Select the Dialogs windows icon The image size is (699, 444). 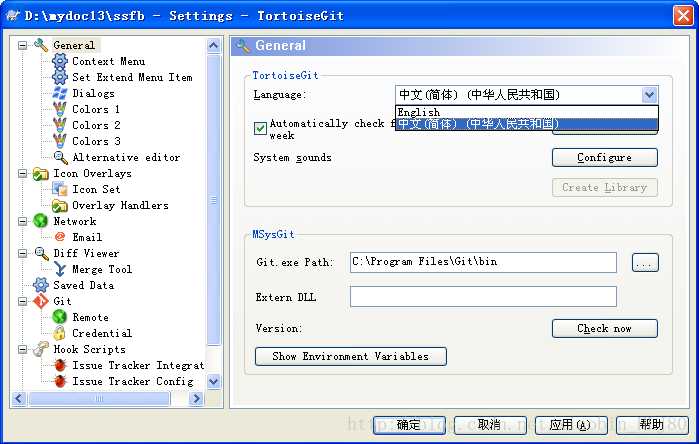(x=60, y=93)
